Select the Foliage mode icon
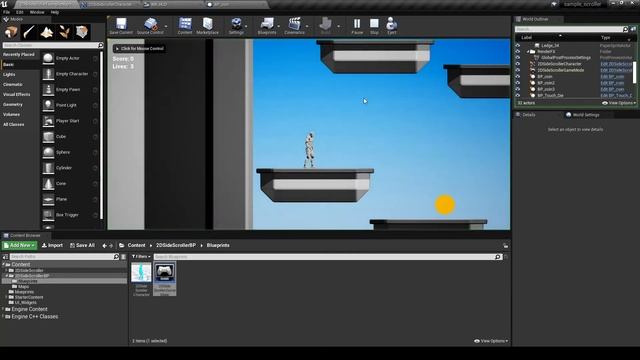The image size is (640, 360). click(x=64, y=32)
